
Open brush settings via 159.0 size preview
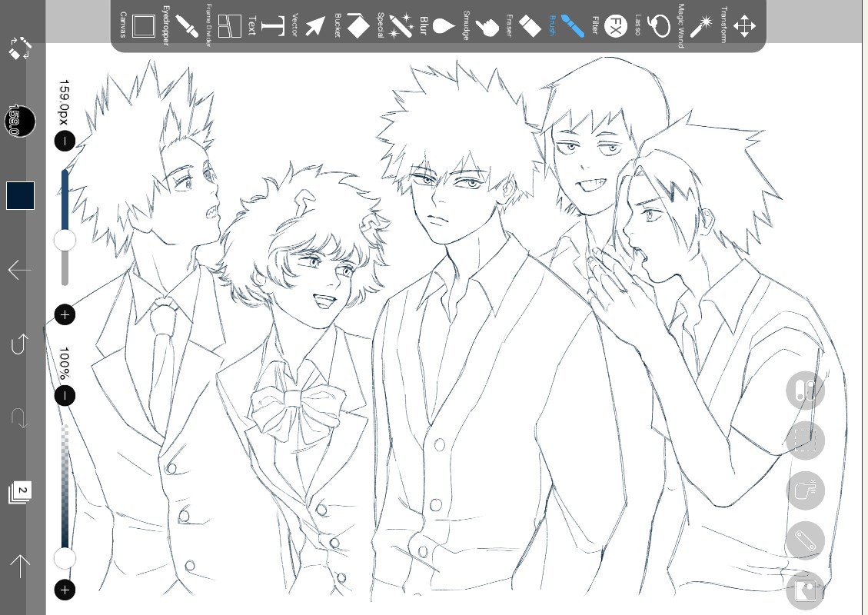[x=21, y=121]
